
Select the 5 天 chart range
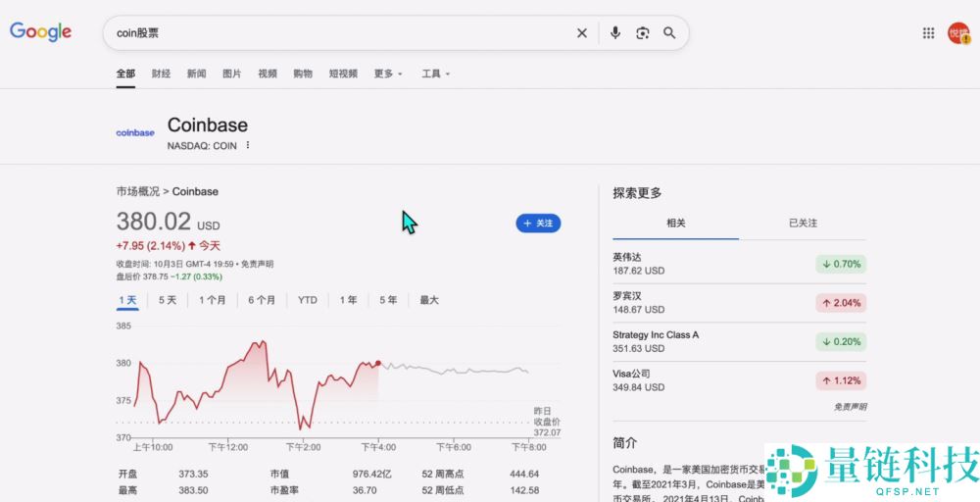pos(168,300)
